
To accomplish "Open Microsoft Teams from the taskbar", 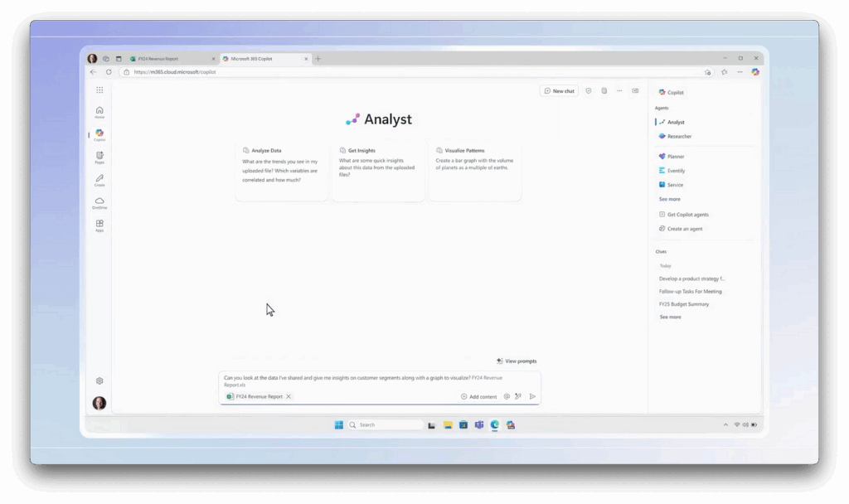I will [x=479, y=425].
